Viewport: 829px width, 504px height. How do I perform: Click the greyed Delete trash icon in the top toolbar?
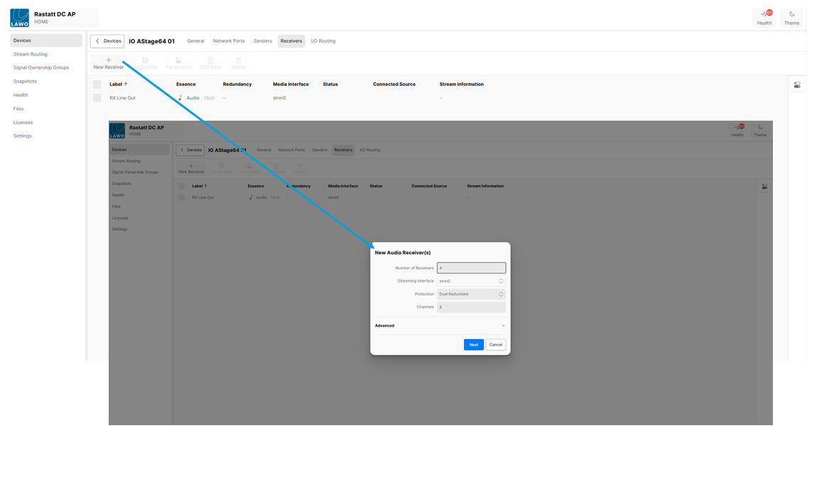239,61
